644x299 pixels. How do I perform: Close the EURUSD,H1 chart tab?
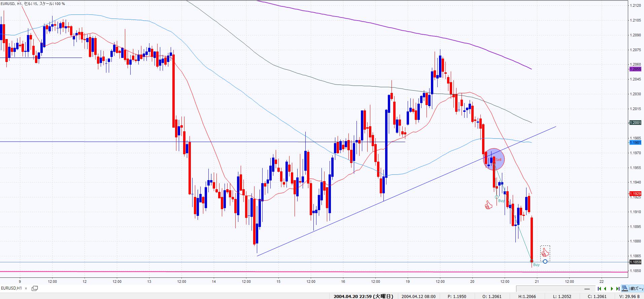(26, 288)
